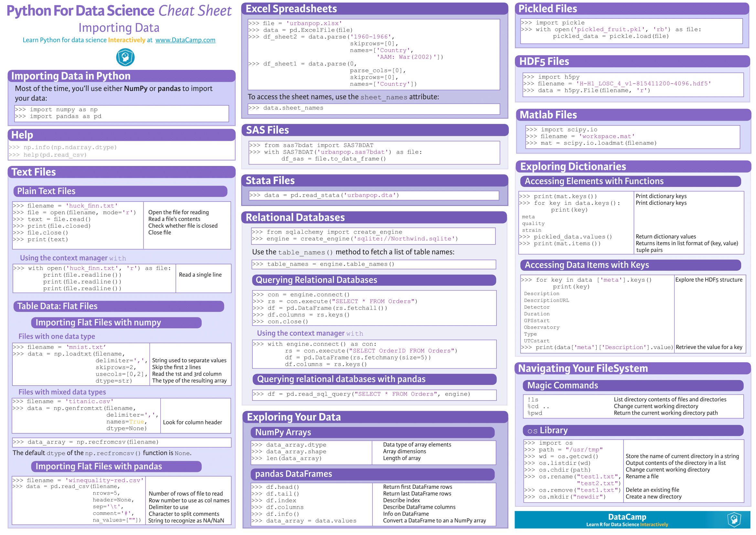Click the Matlab Files section header
Screen dimensions: 756x535
[x=634, y=115]
